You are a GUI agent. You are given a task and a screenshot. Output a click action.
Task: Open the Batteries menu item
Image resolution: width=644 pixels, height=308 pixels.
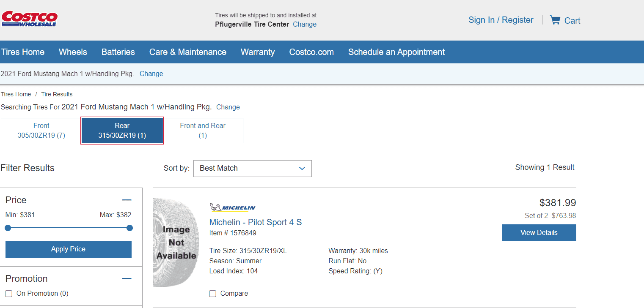118,52
